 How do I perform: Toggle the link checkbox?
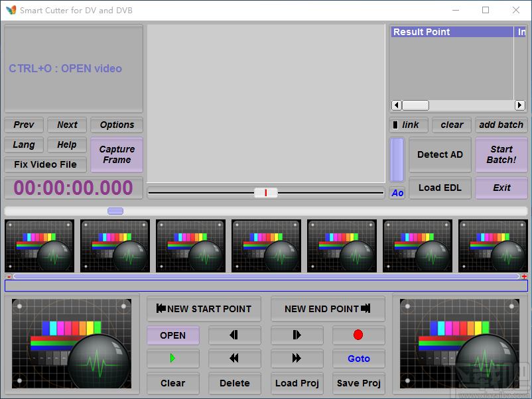pos(395,125)
